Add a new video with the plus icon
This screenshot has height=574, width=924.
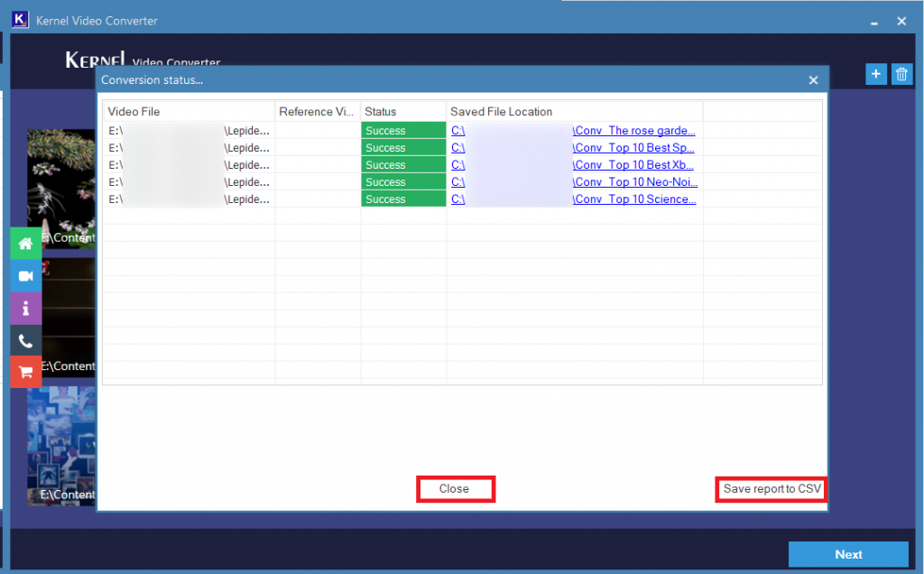coord(875,73)
